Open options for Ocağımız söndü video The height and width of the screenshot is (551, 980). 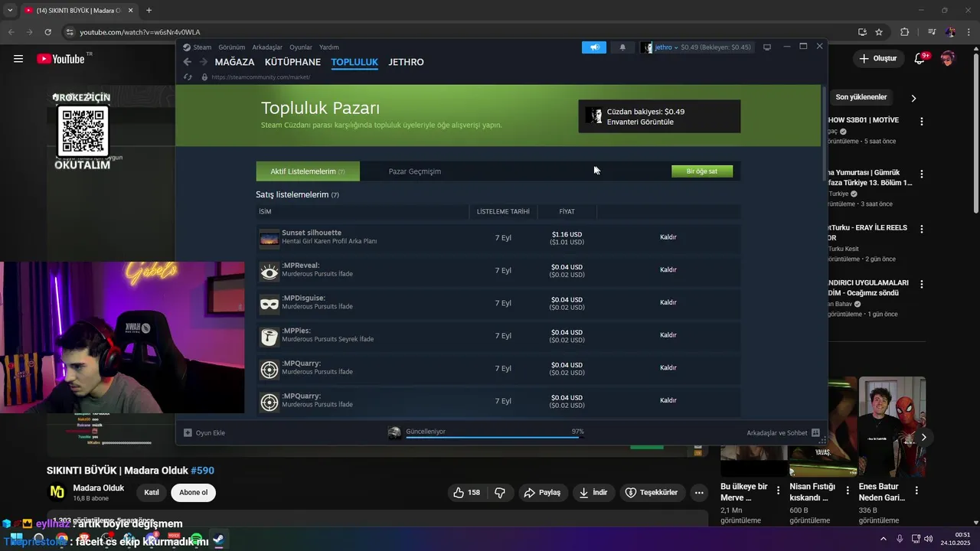922,284
